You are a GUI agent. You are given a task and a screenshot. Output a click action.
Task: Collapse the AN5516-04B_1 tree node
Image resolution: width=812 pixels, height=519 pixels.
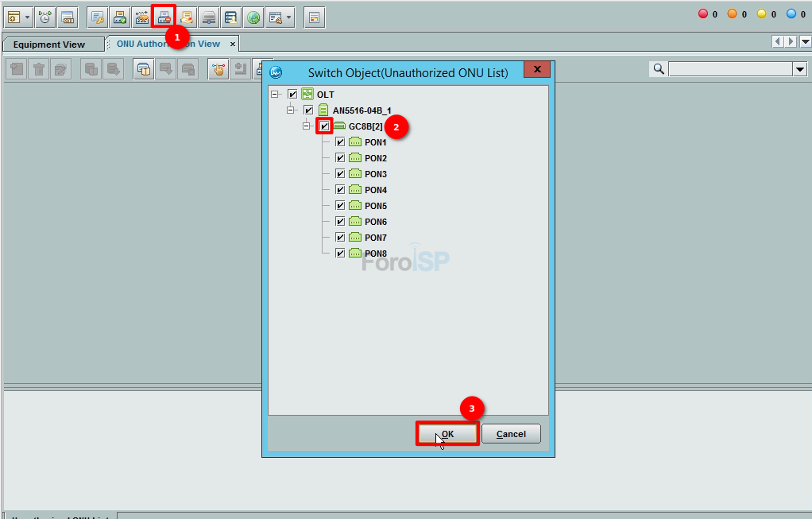[x=291, y=110]
